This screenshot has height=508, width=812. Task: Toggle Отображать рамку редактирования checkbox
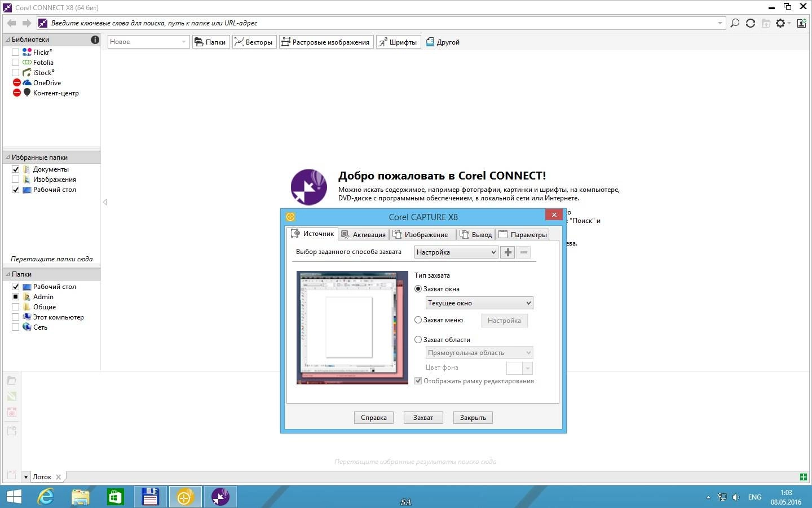tap(418, 381)
